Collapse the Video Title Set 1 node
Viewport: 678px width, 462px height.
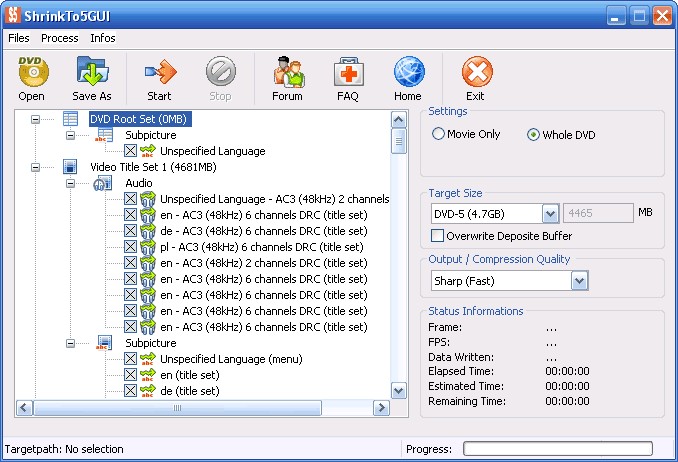pos(35,167)
